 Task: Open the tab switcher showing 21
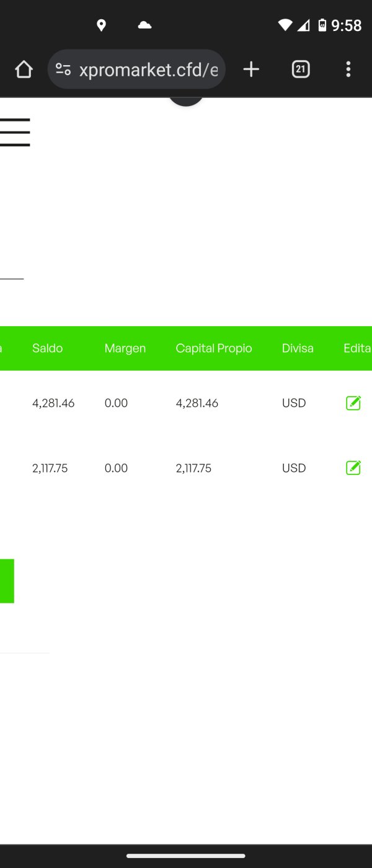click(x=301, y=69)
